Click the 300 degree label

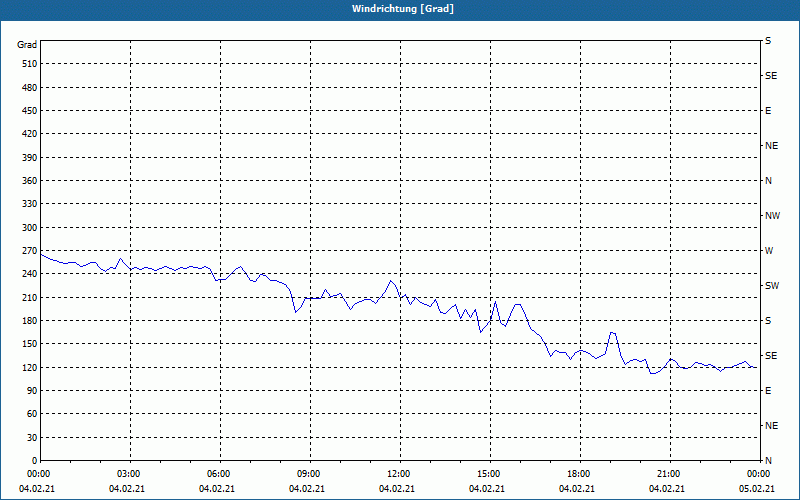(30, 227)
